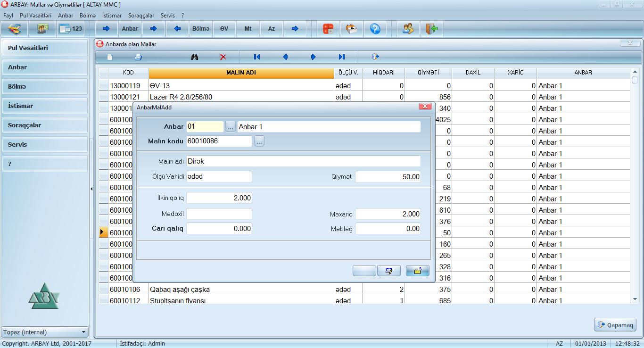644x348 pixels.
Task: Sort by MALIN ADI column header
Action: (x=241, y=73)
